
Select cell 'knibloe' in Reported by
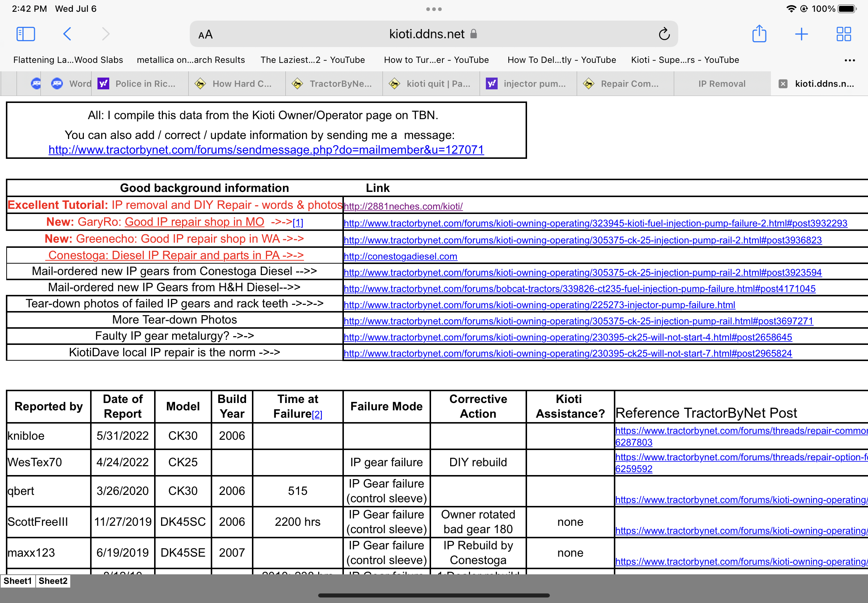[49, 436]
